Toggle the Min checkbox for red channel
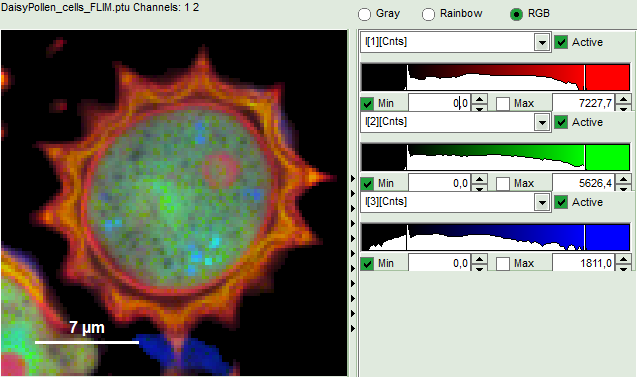Viewport: 637px width, 377px height. [367, 104]
